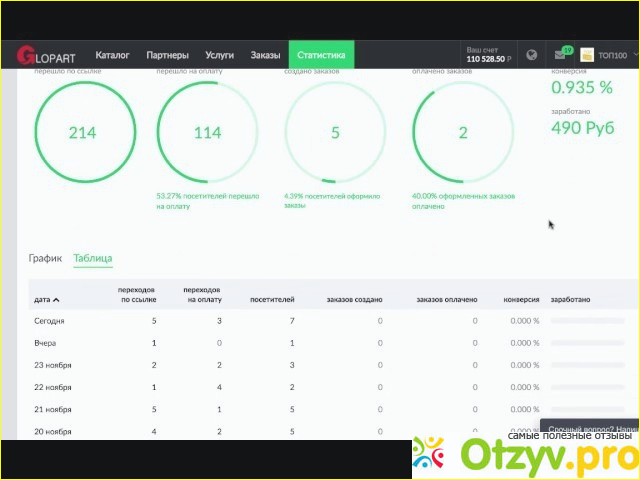The width and height of the screenshot is (640, 480).
Task: Click the active Статистика tab
Action: [321, 55]
